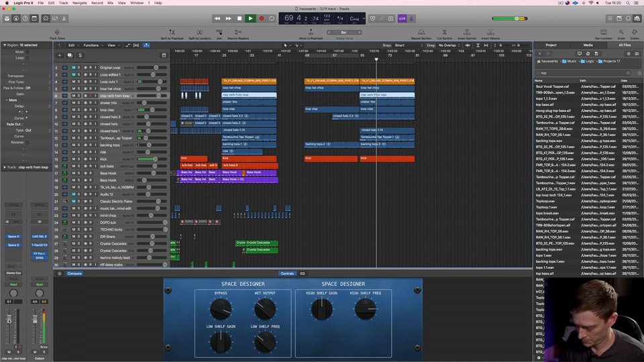Open the File menu
644x362 pixels.
tap(41, 3)
